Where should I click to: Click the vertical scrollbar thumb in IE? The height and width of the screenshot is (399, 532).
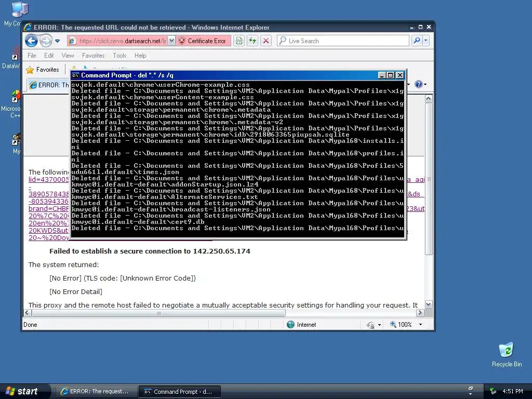pyautogui.click(x=429, y=179)
